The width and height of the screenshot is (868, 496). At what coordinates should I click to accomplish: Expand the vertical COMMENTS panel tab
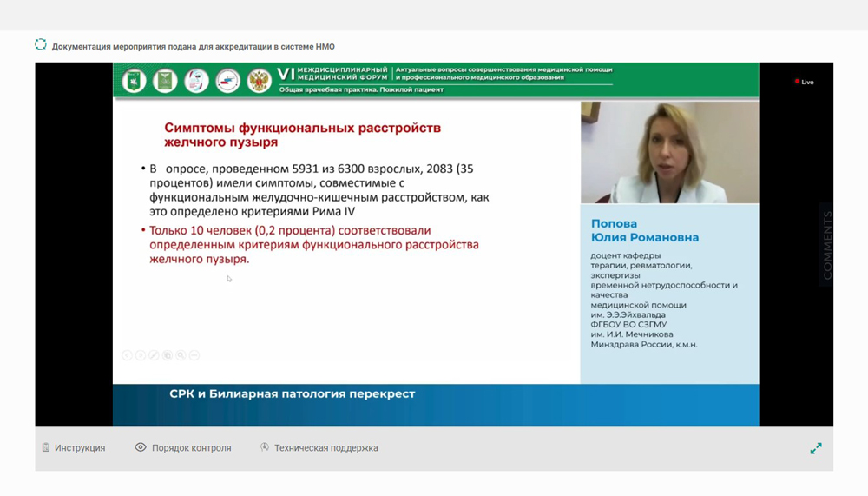(x=826, y=244)
